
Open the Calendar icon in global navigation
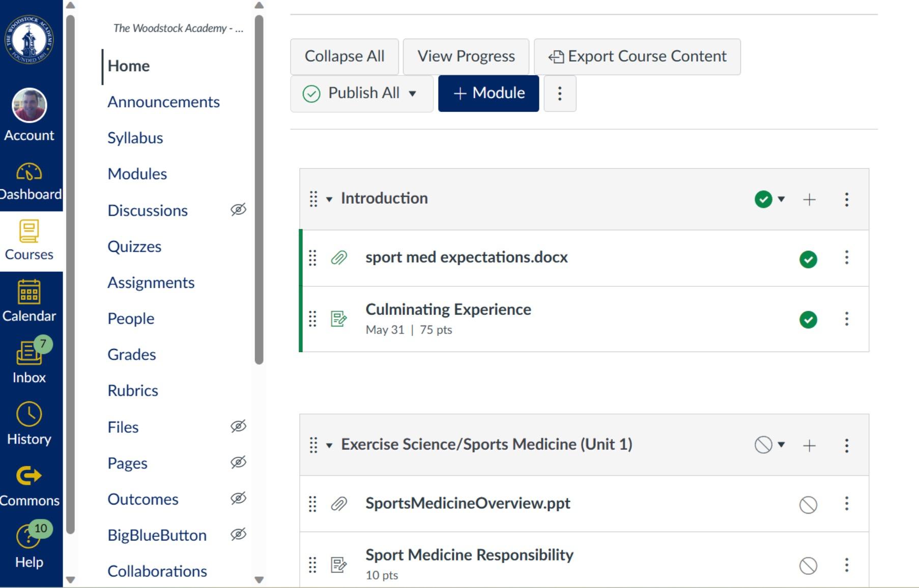[29, 292]
